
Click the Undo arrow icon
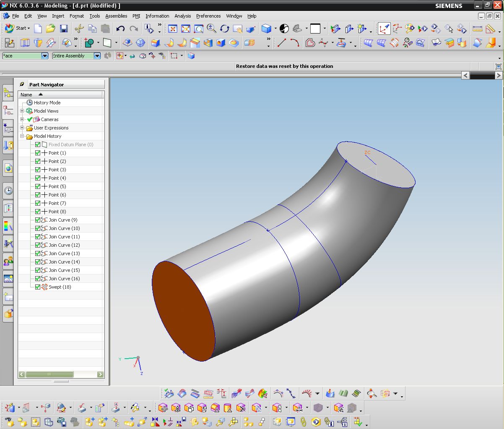pos(120,28)
